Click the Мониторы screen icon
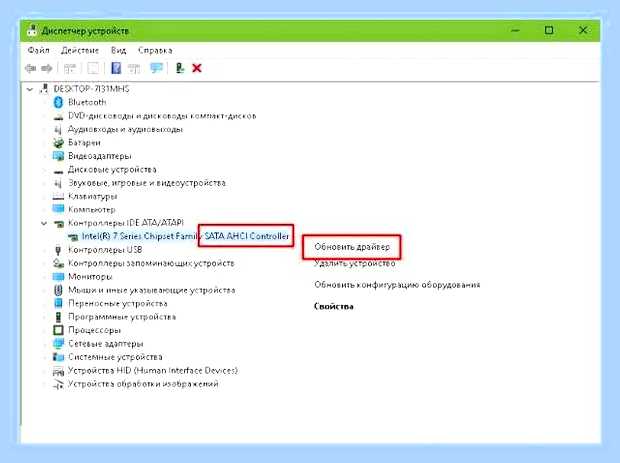The height and width of the screenshot is (463, 620). click(x=58, y=276)
